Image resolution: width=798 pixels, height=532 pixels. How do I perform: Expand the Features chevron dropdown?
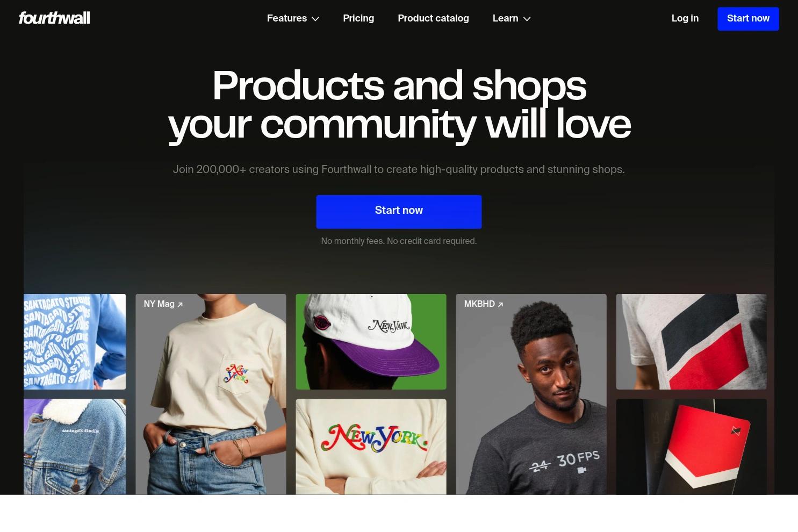click(x=315, y=19)
